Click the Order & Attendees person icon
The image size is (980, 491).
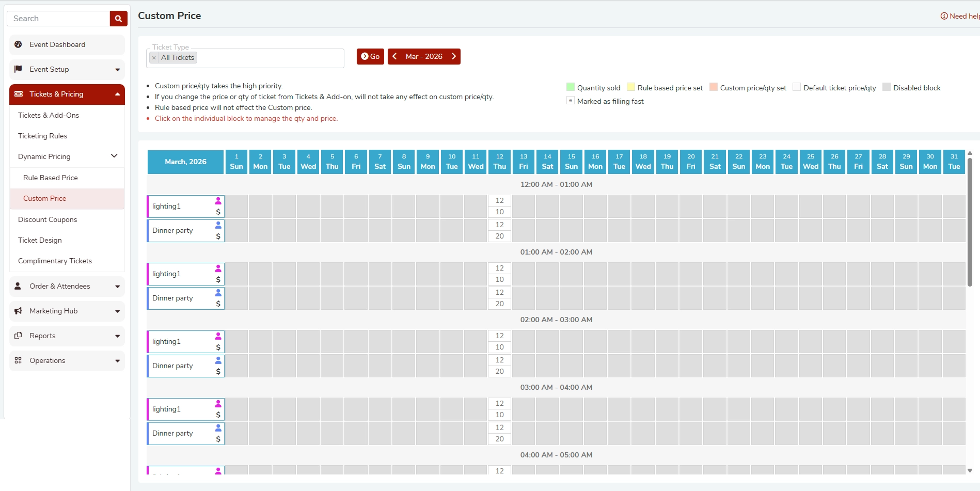click(18, 286)
